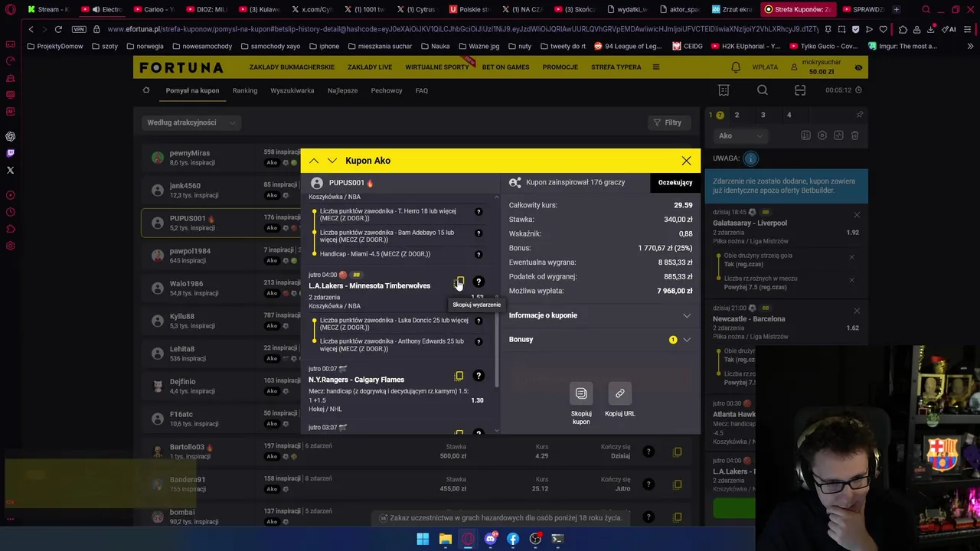The height and width of the screenshot is (551, 980).
Task: Open File Explorer from the taskbar
Action: click(445, 539)
